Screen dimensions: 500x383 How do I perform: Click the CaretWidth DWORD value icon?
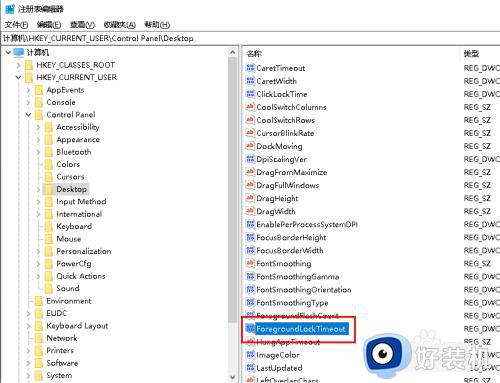pyautogui.click(x=250, y=81)
